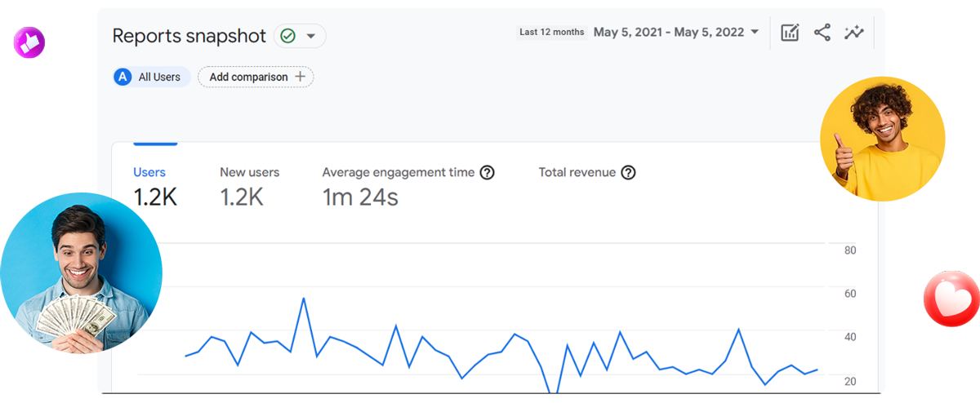This screenshot has height=403, width=980.
Task: Open help for Total revenue
Action: coord(628,172)
